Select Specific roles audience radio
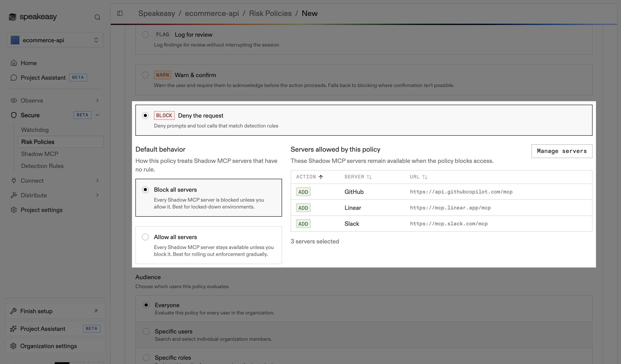This screenshot has width=621, height=364. pyautogui.click(x=146, y=357)
